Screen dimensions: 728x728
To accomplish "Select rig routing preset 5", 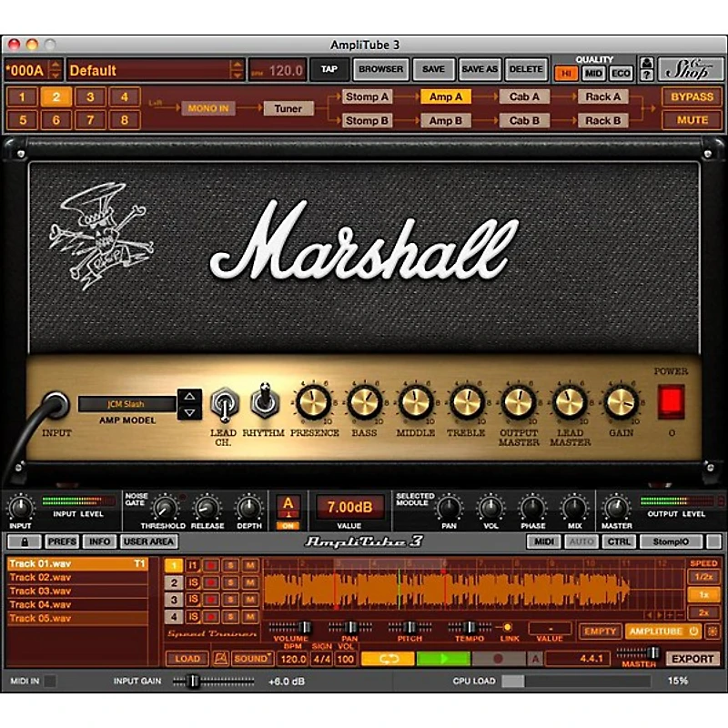I will tap(22, 120).
